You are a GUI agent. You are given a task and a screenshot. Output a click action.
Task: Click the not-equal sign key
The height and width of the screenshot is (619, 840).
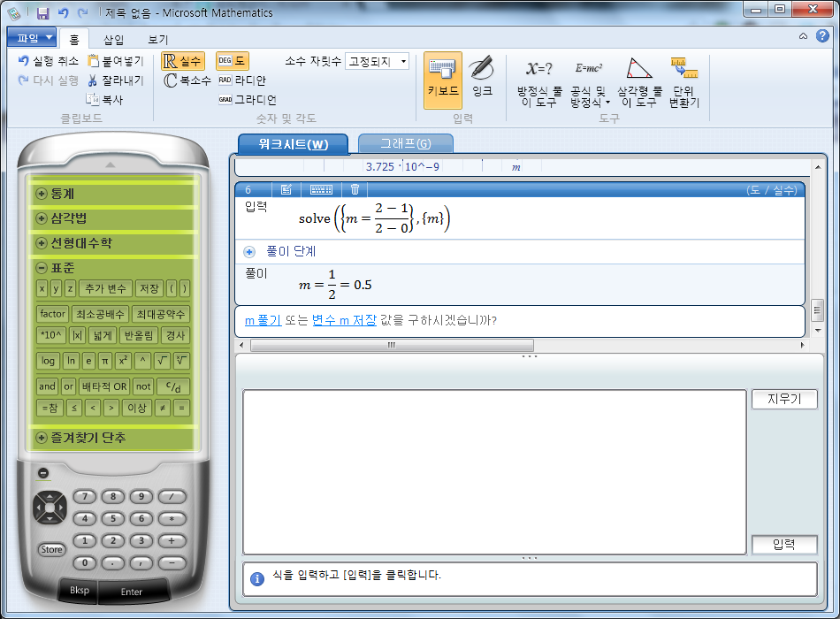163,408
